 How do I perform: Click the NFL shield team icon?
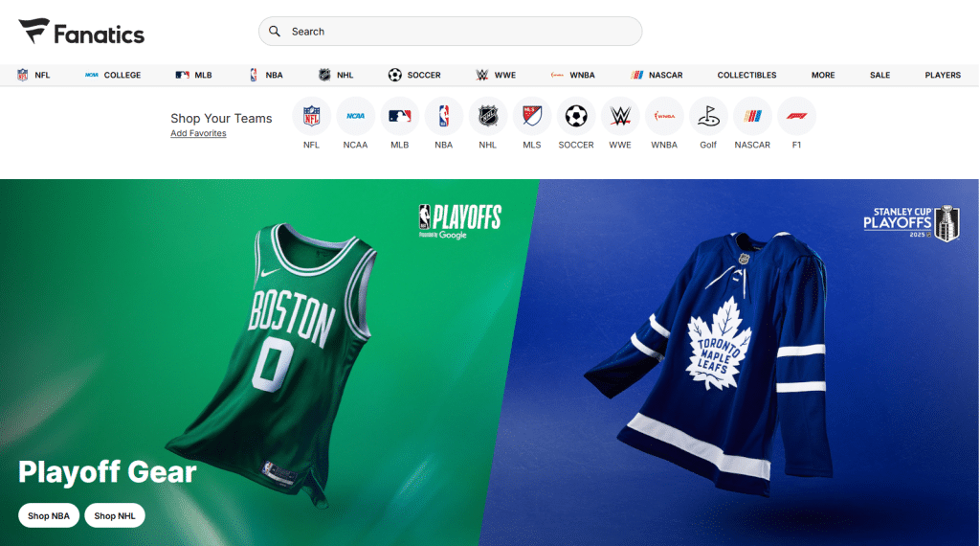pos(311,117)
